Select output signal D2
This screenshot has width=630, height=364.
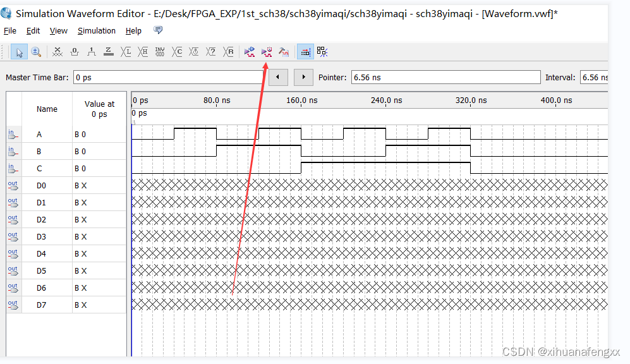pos(66,220)
